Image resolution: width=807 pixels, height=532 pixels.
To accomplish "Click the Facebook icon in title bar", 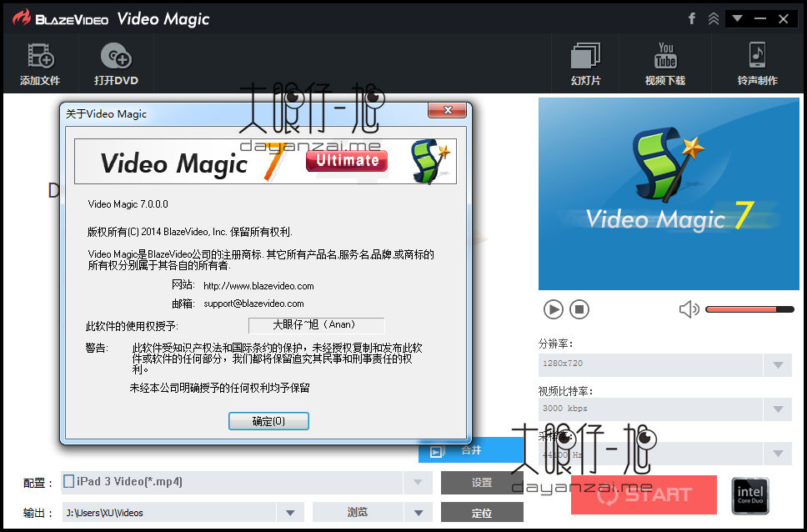I will point(692,19).
